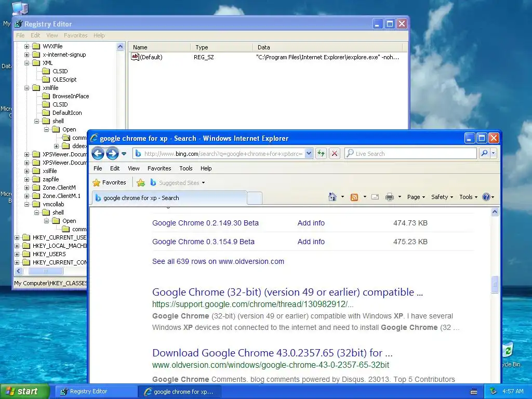
Task: Click the keyboard icon in system tray
Action: (474, 392)
